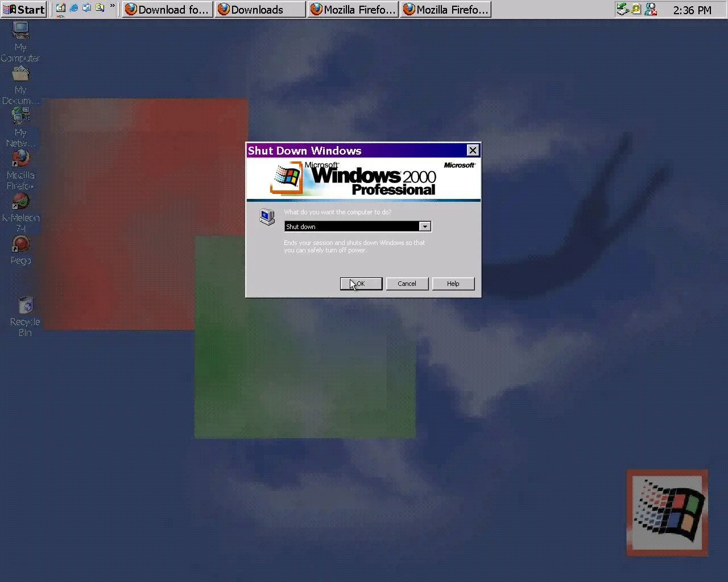Image resolution: width=728 pixels, height=582 pixels.
Task: Click the 2:36 PM clock
Action: point(692,10)
